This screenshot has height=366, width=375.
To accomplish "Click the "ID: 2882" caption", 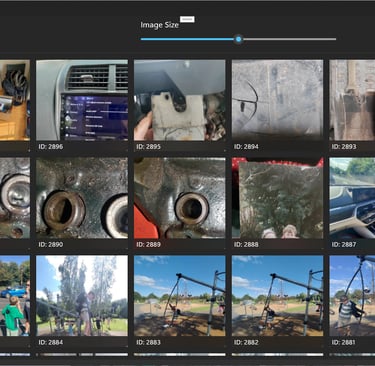I will click(x=246, y=342).
